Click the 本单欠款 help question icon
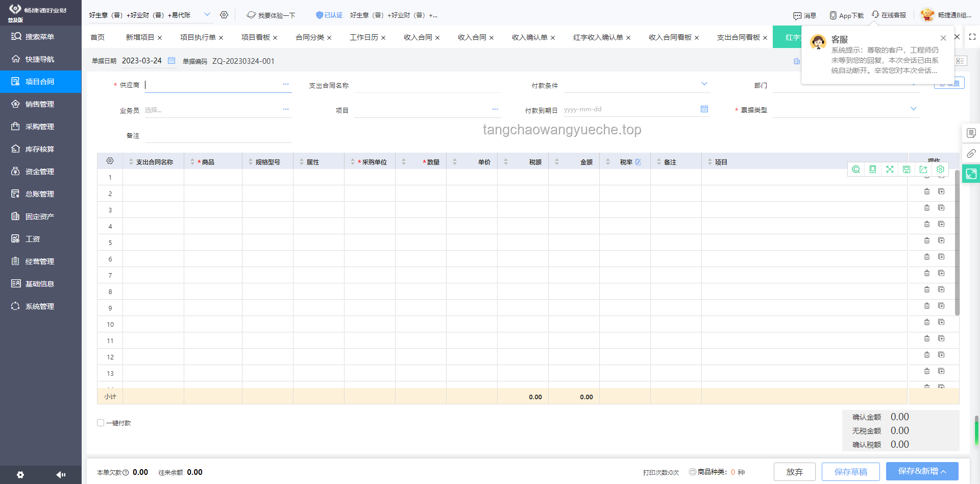Screen dimensions: 980x484 [126, 473]
